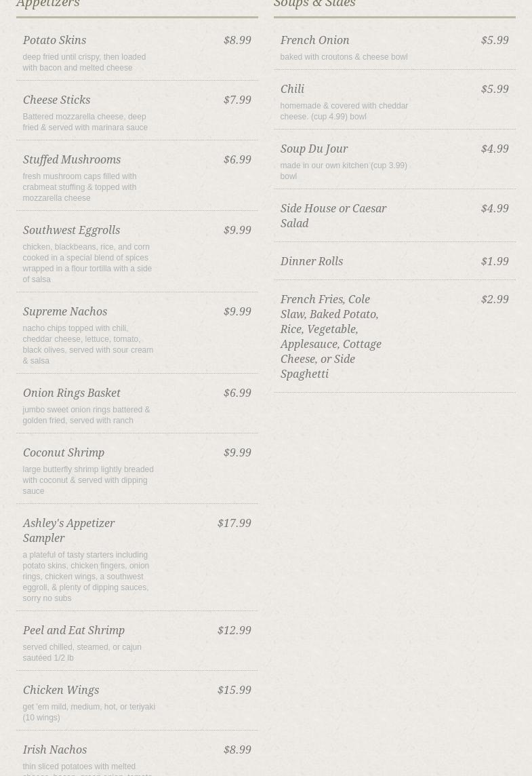Click the $12.99 shrimp price
The width and height of the screenshot is (532, 776).
click(x=234, y=631)
